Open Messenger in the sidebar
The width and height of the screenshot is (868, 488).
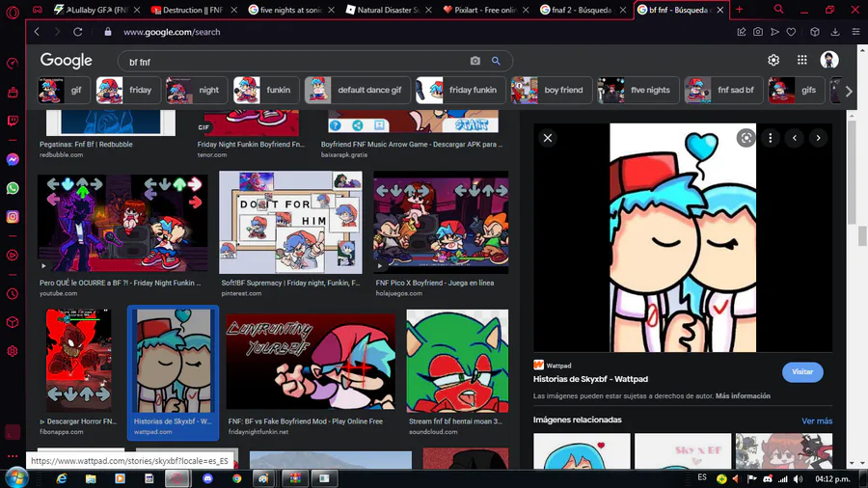[13, 160]
